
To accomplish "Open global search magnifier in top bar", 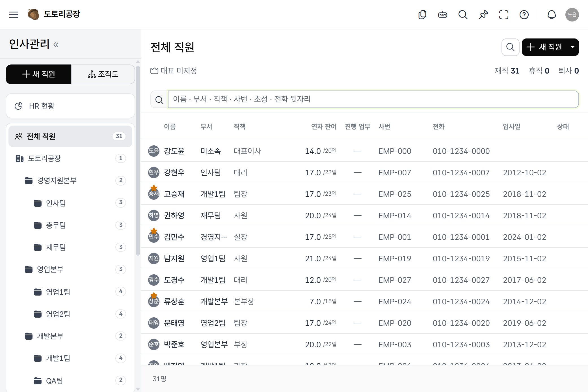I will 463,14.
